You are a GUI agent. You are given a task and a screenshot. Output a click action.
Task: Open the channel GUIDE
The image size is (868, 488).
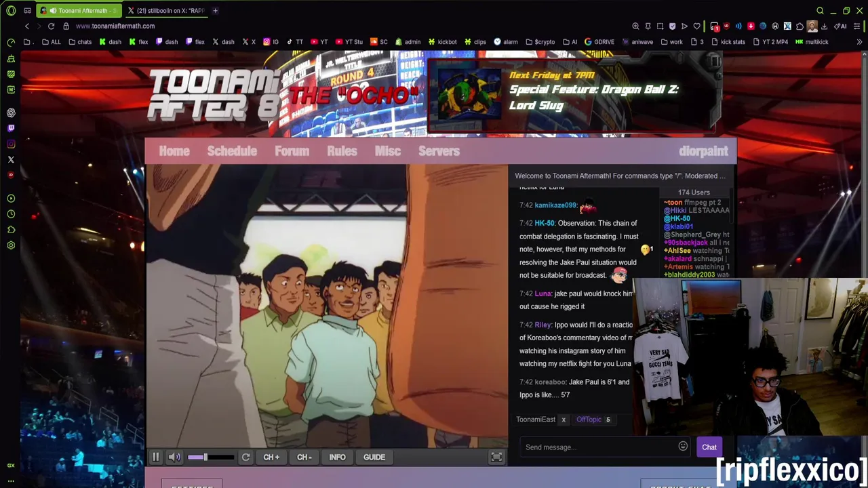pyautogui.click(x=374, y=457)
